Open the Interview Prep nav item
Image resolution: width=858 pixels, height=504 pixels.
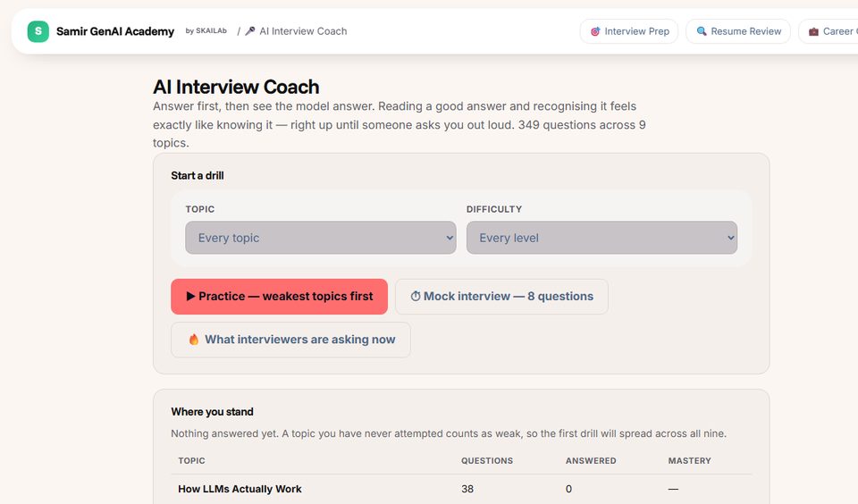[628, 31]
